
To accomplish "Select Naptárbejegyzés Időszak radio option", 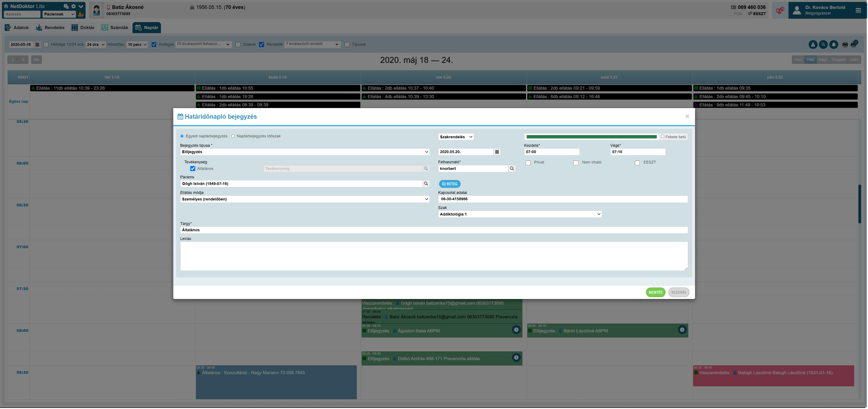I will (233, 137).
